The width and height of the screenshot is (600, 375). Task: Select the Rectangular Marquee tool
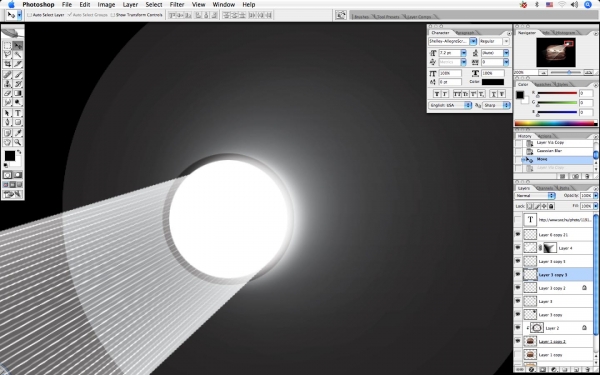[x=7, y=46]
